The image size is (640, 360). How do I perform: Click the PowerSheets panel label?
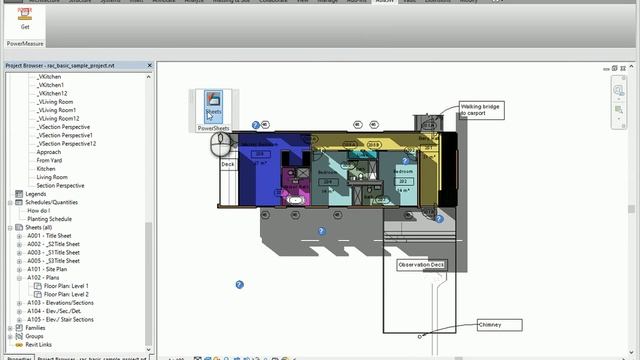(x=213, y=128)
